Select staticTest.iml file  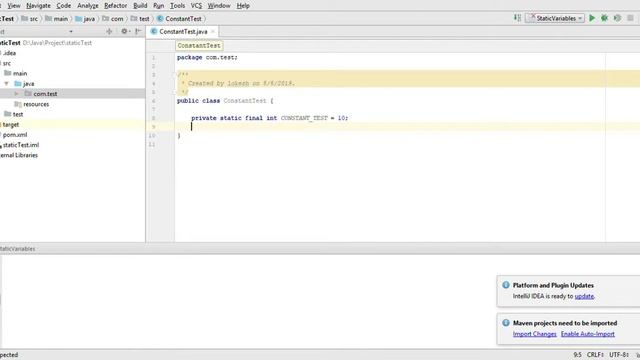point(20,145)
